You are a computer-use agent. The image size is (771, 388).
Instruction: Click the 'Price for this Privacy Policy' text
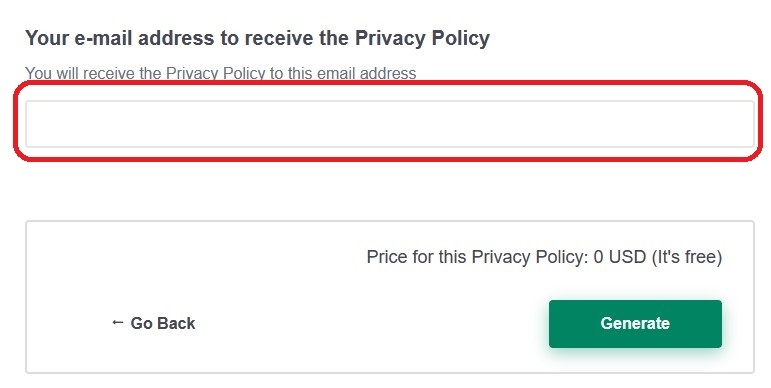[544, 257]
